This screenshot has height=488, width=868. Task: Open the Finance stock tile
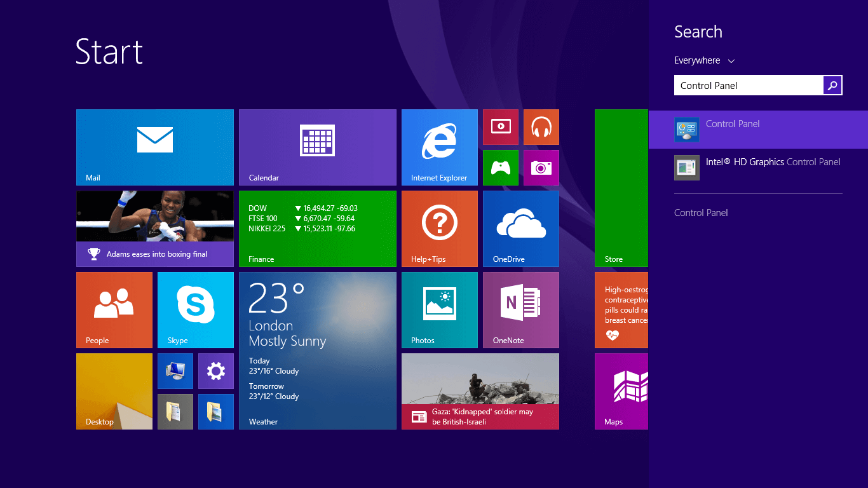point(318,229)
